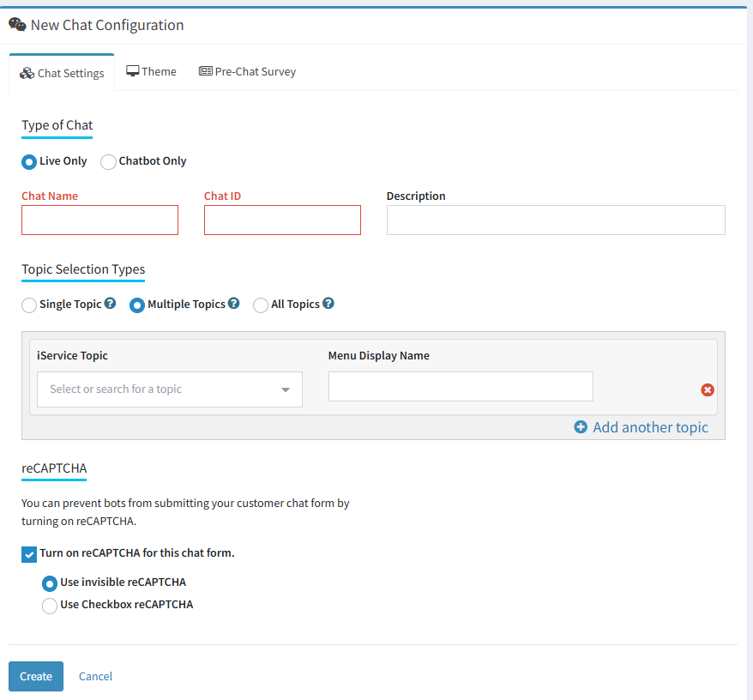
Task: Select the Chatbot Only radio button
Action: pos(108,162)
